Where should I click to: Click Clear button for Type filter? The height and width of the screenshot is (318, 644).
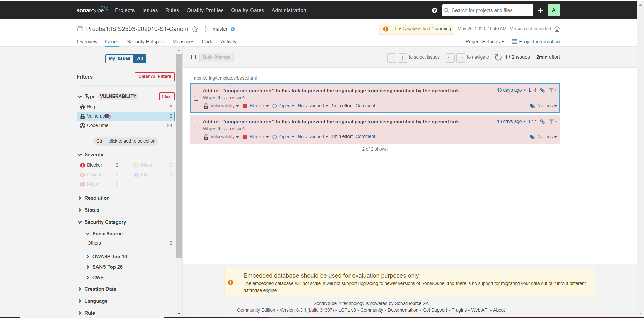tap(167, 97)
